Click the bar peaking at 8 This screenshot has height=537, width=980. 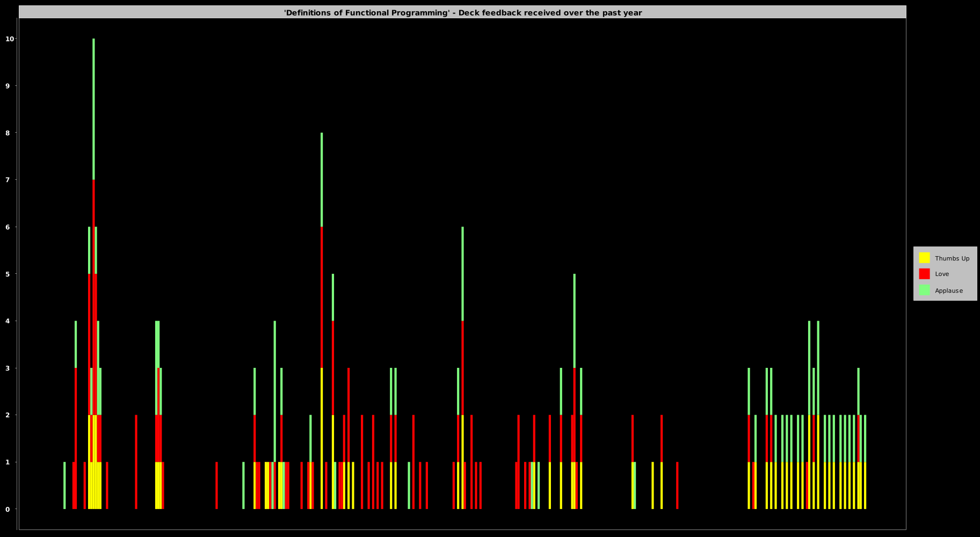(x=322, y=321)
